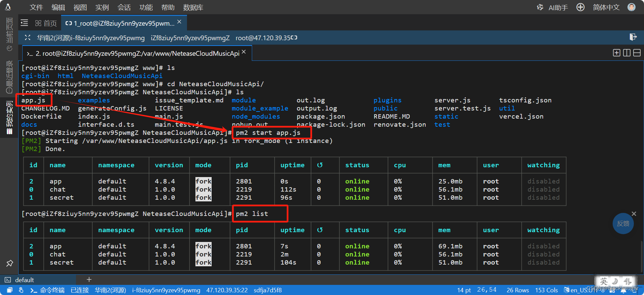Image resolution: width=644 pixels, height=295 pixels.
Task: Toggle the sidebar collapse list icon
Action: [x=24, y=23]
